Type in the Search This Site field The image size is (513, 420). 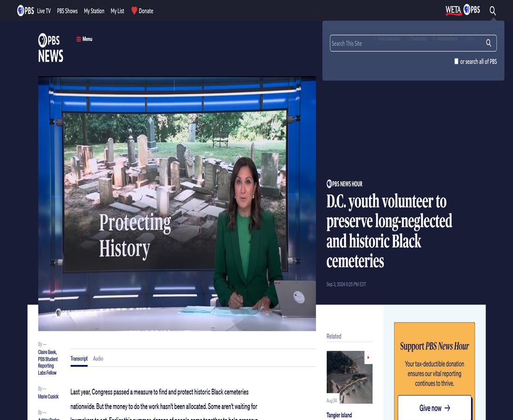point(406,43)
